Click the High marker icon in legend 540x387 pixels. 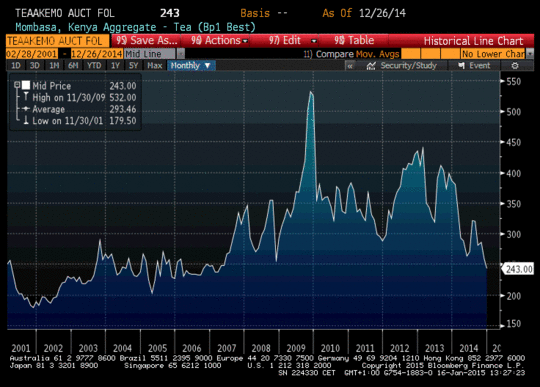[x=26, y=97]
